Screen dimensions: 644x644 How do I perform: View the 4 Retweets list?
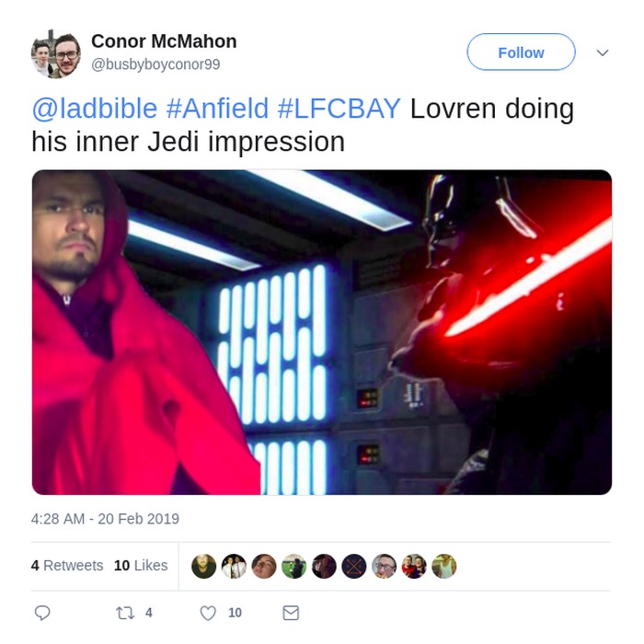coord(67,566)
